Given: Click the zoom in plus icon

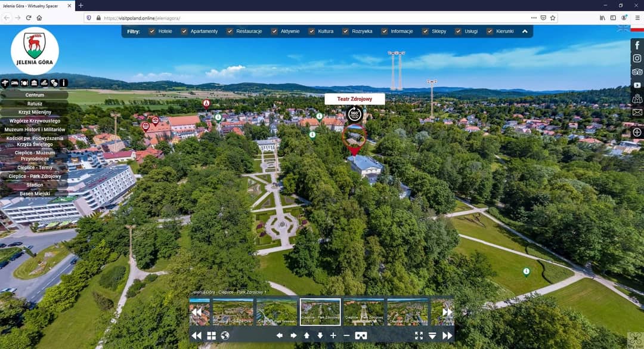Looking at the screenshot, I should 333,336.
